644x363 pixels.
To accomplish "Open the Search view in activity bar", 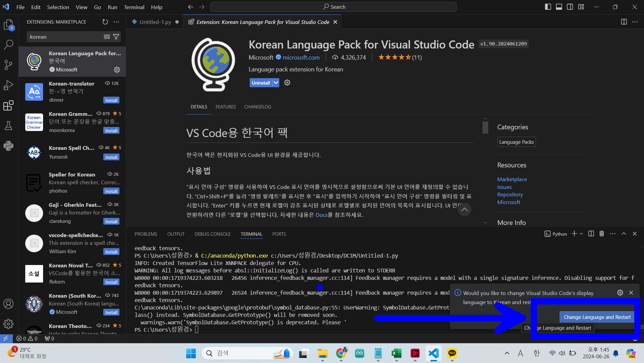I will coord(9,44).
